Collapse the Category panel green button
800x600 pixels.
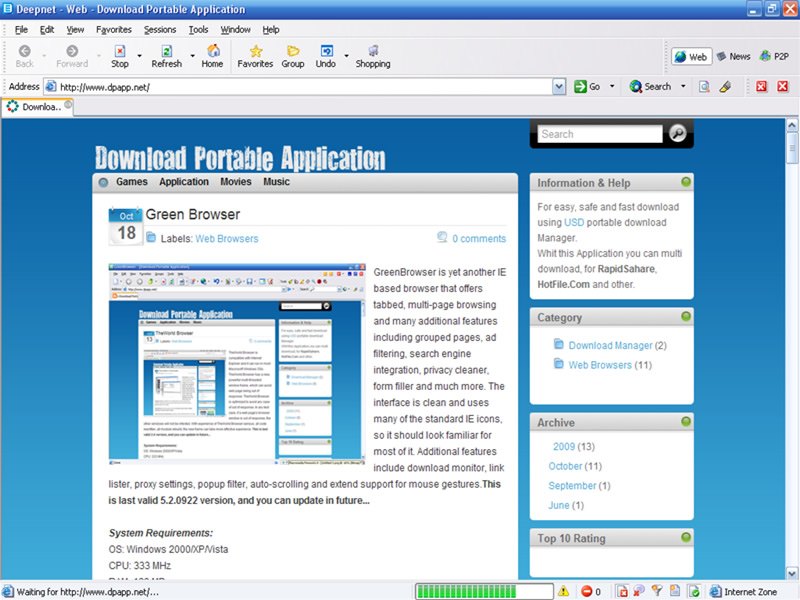point(686,316)
